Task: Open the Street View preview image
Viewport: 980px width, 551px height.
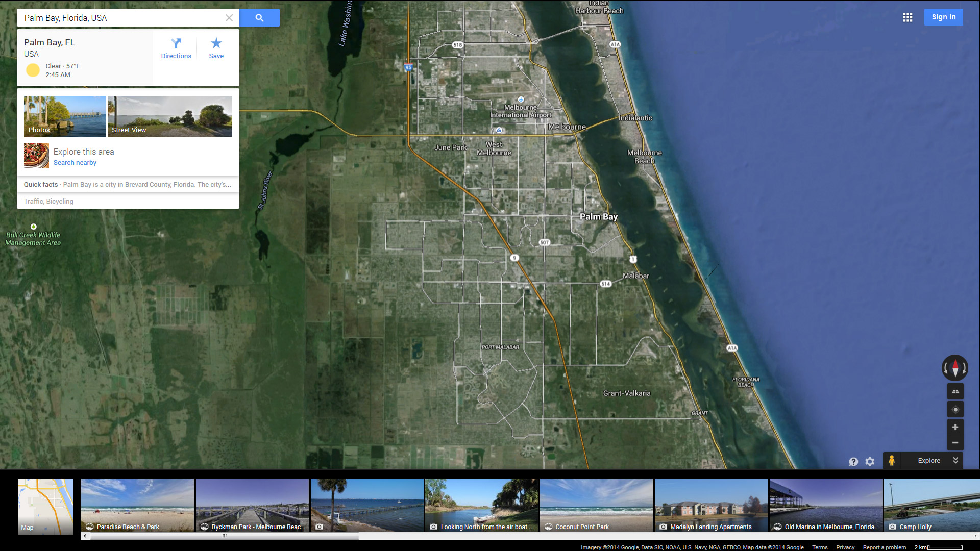Action: pos(169,116)
